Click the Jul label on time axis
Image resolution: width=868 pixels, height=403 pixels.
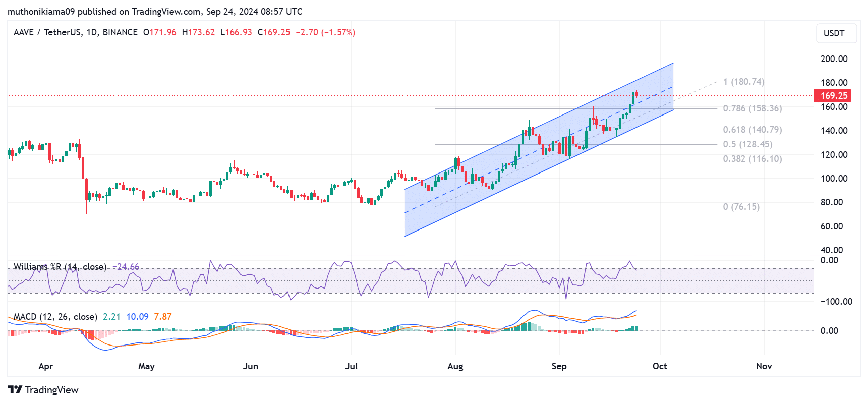pyautogui.click(x=351, y=366)
